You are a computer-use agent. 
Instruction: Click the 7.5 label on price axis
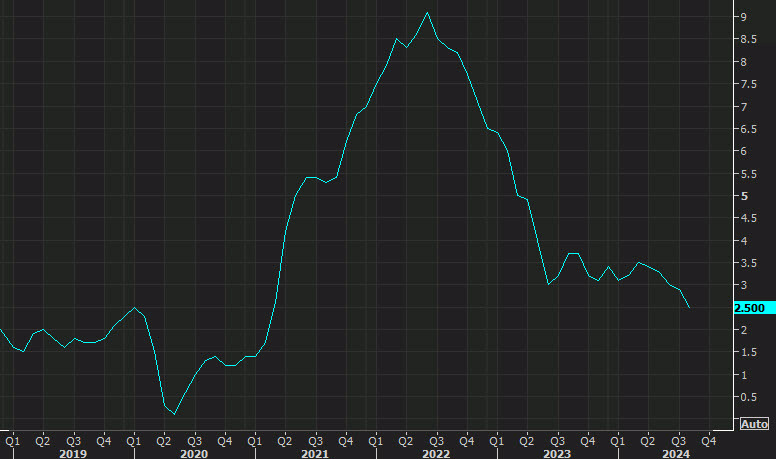click(748, 84)
